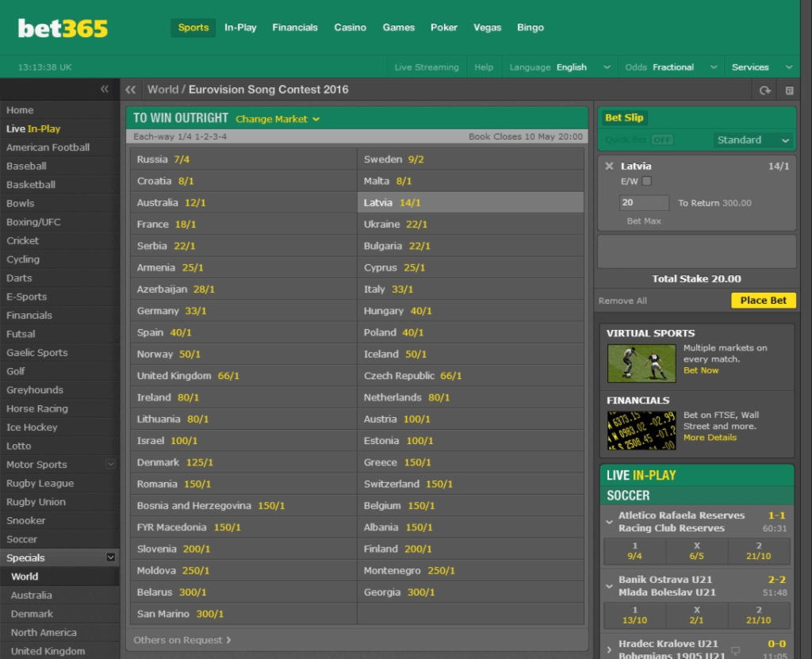Open the Help link
812x659 pixels.
tap(484, 67)
